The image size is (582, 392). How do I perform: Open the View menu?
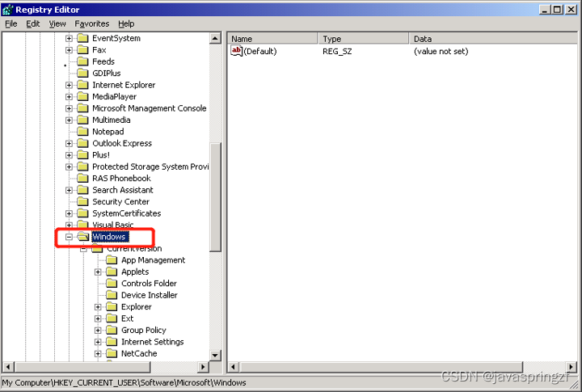57,23
